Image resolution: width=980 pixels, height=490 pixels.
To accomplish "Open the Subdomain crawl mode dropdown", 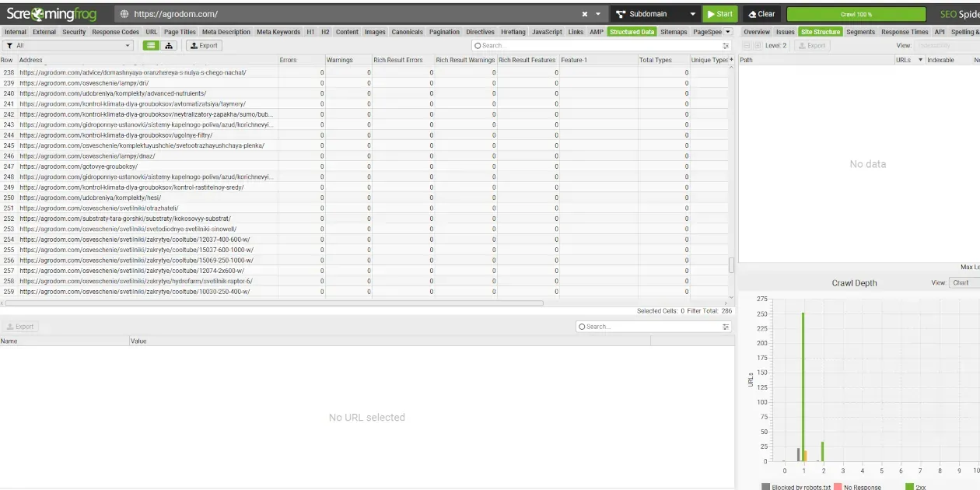I will pyautogui.click(x=656, y=14).
